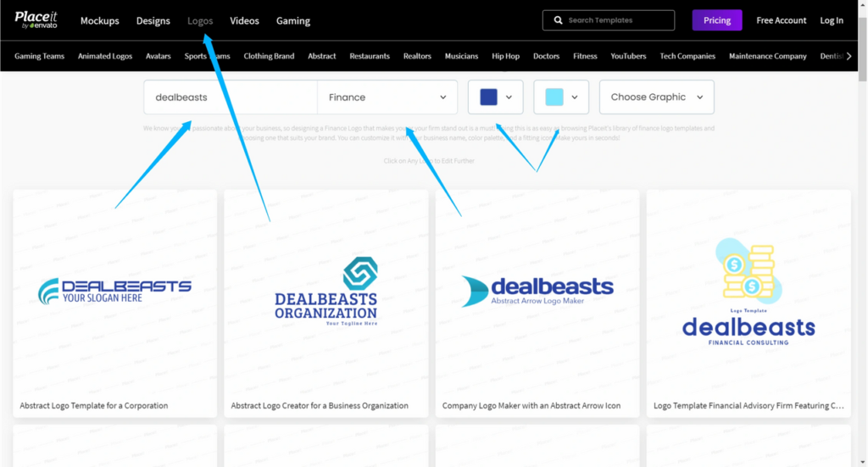
Task: Click the light blue color swatch
Action: coord(554,97)
